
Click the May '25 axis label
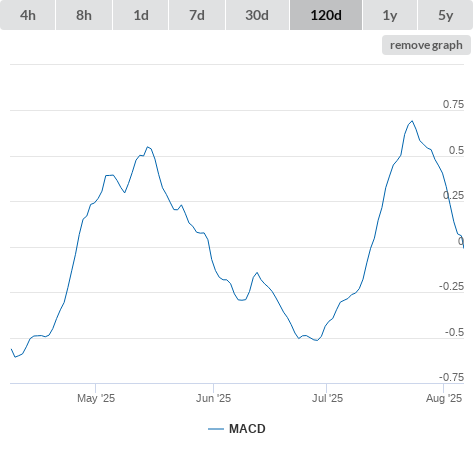[96, 398]
